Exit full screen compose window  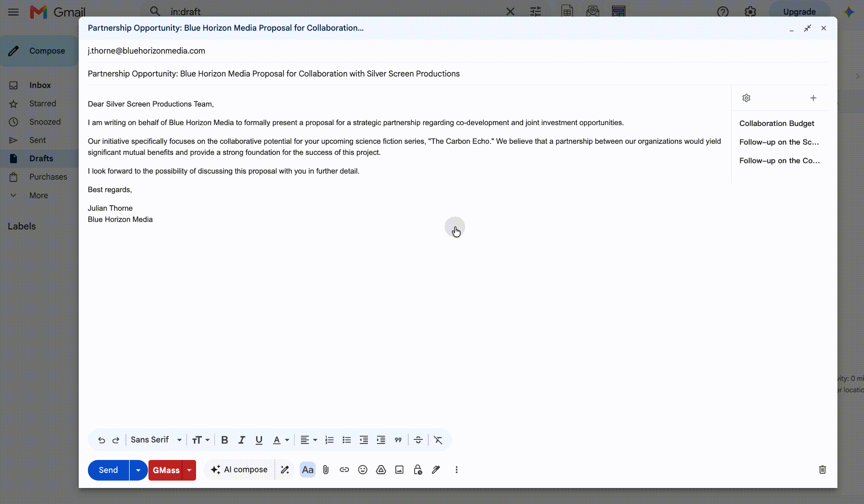tap(808, 28)
